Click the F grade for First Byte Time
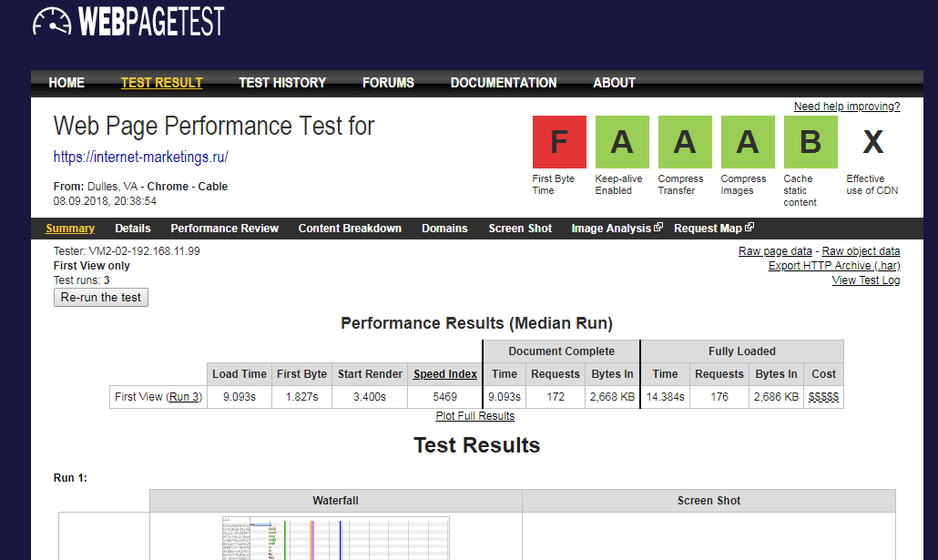Screen dimensions: 938x560 (559, 142)
